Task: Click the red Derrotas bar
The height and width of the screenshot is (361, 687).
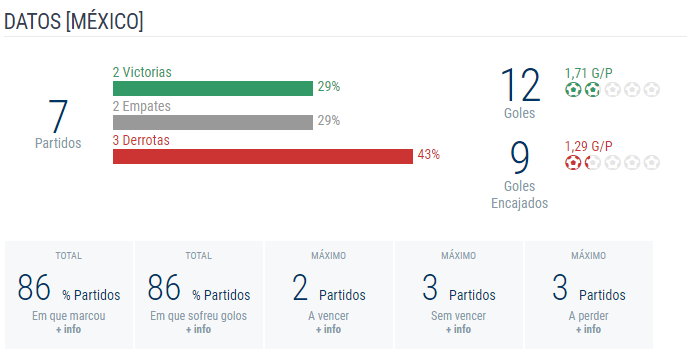Action: click(263, 156)
